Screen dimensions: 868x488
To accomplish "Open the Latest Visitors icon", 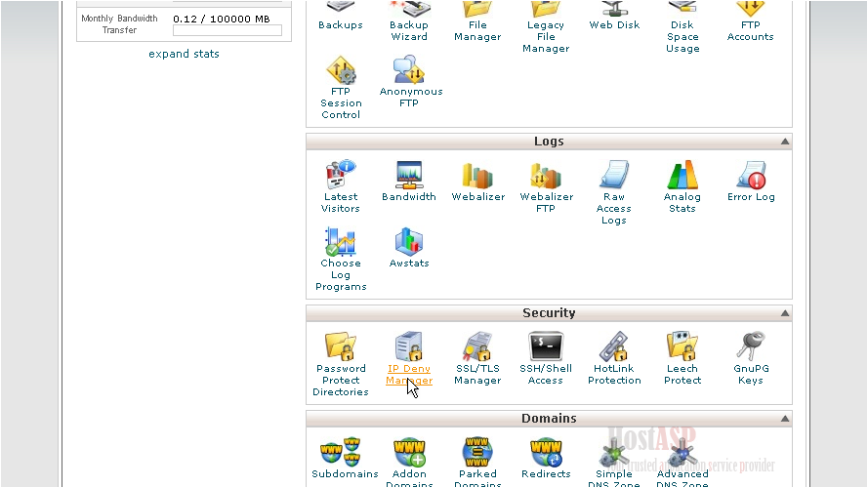I will [x=341, y=176].
